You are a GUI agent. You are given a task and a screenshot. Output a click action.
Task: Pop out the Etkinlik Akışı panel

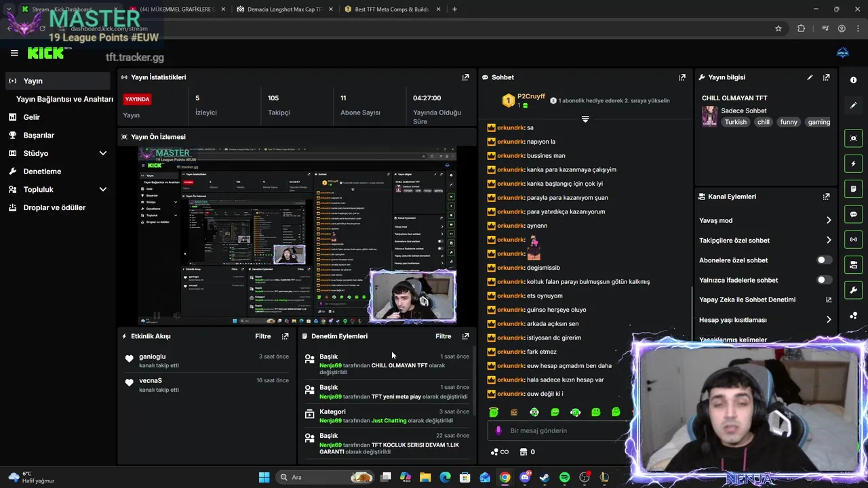click(x=285, y=336)
